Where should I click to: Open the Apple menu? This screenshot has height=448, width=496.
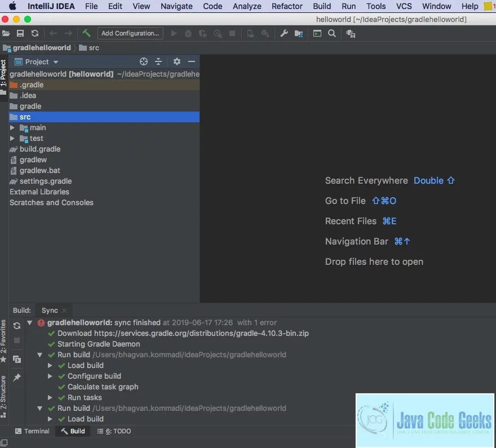click(12, 6)
